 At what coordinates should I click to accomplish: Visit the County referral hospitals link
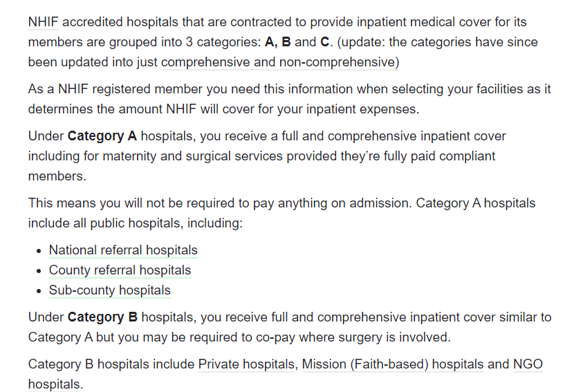(x=120, y=270)
